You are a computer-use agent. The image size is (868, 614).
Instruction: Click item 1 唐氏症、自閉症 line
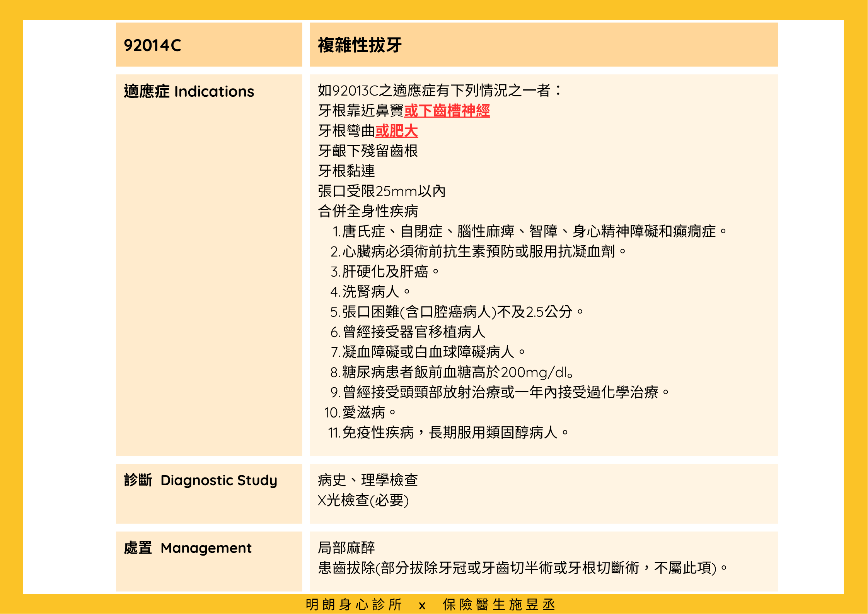529,231
